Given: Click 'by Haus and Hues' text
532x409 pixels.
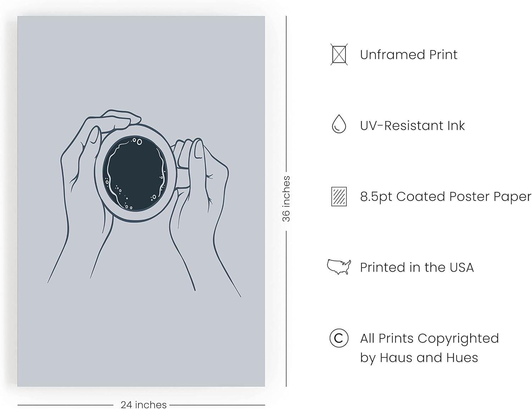Looking at the screenshot, I should [x=419, y=358].
